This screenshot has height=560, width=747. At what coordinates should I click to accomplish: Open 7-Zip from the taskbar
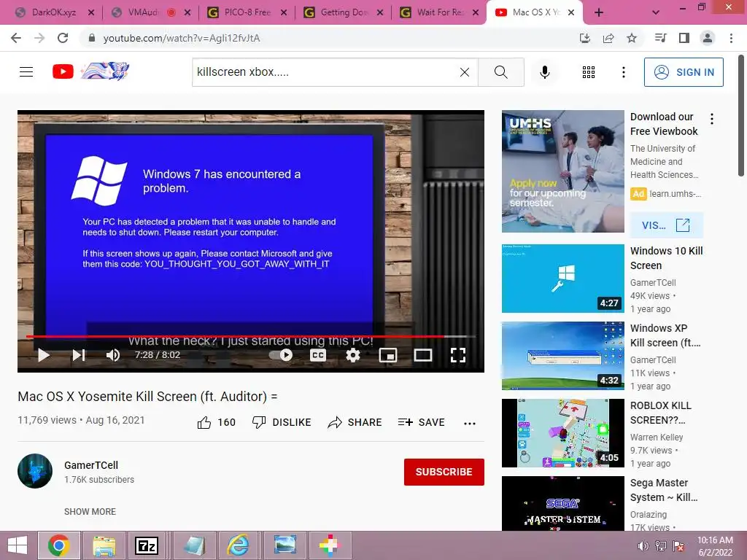click(147, 545)
